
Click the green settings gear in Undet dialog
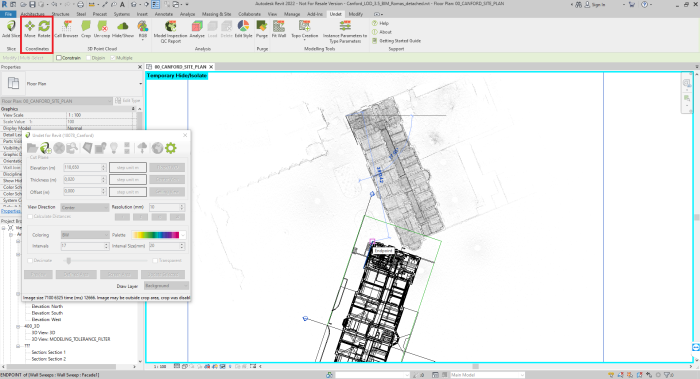pos(171,148)
